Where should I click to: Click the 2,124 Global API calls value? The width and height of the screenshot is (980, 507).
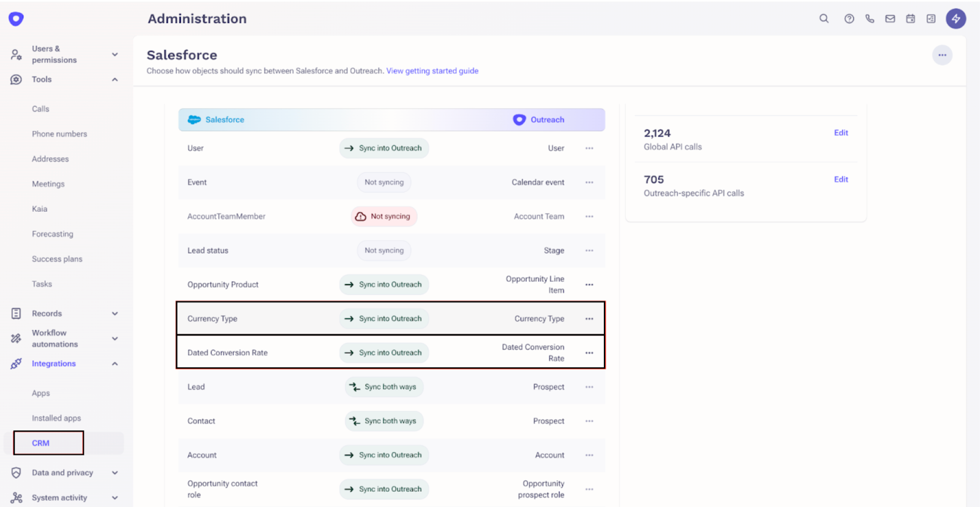click(657, 133)
